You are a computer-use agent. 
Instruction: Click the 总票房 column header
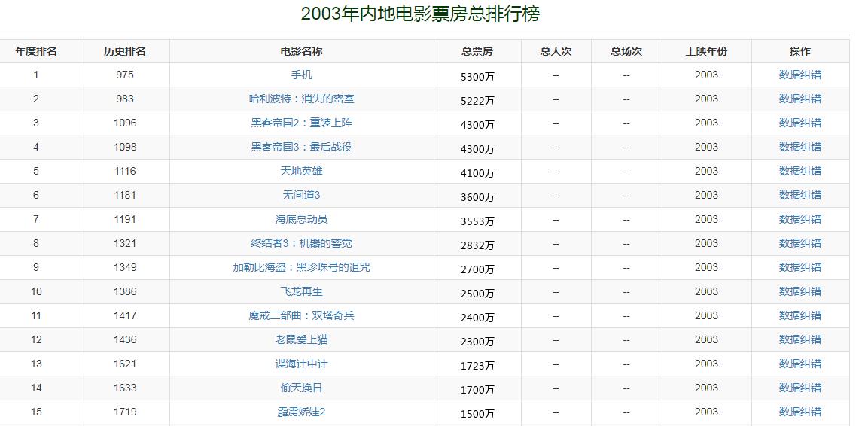(x=477, y=51)
